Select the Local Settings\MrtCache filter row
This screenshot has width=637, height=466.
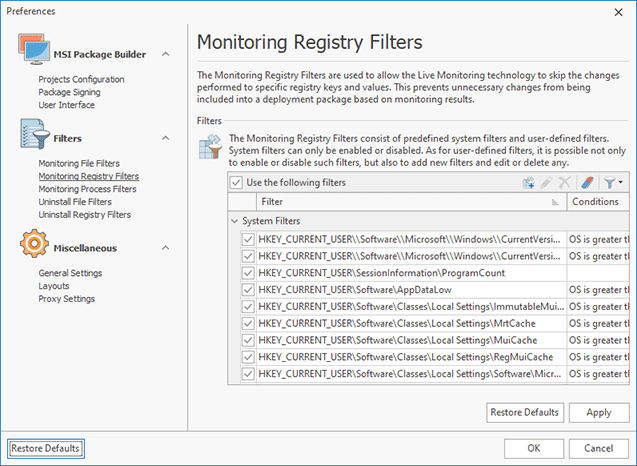(435, 323)
